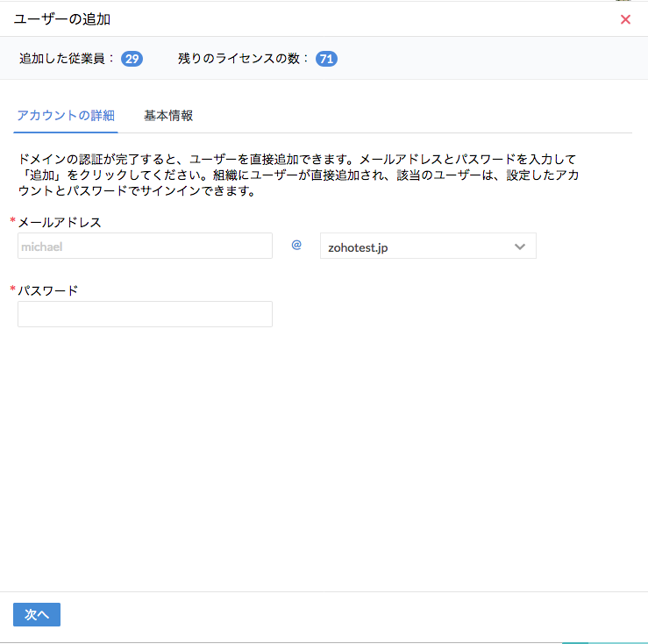Focus the email field with michael placeholder
This screenshot has width=648, height=644.
pyautogui.click(x=145, y=247)
